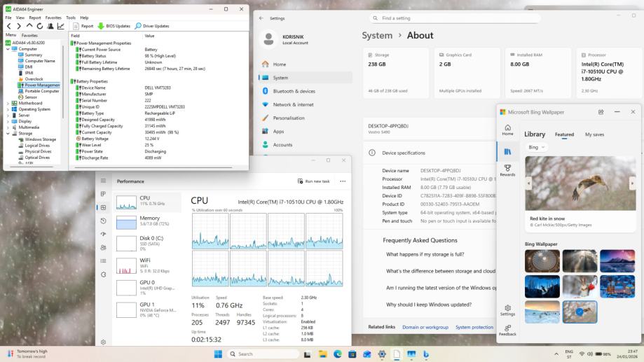Open AIDA64 graph statistics icon

61,26
